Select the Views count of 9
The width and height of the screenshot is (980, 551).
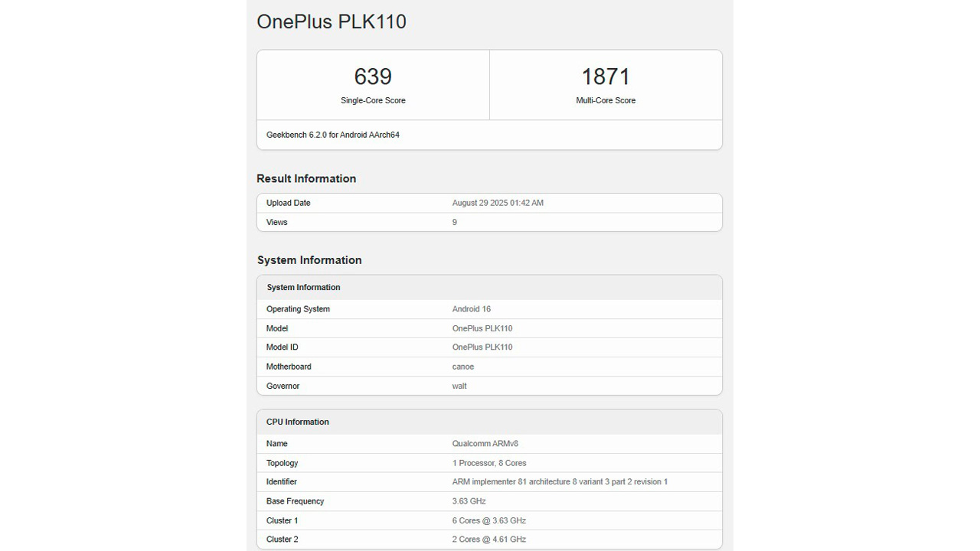click(x=453, y=222)
